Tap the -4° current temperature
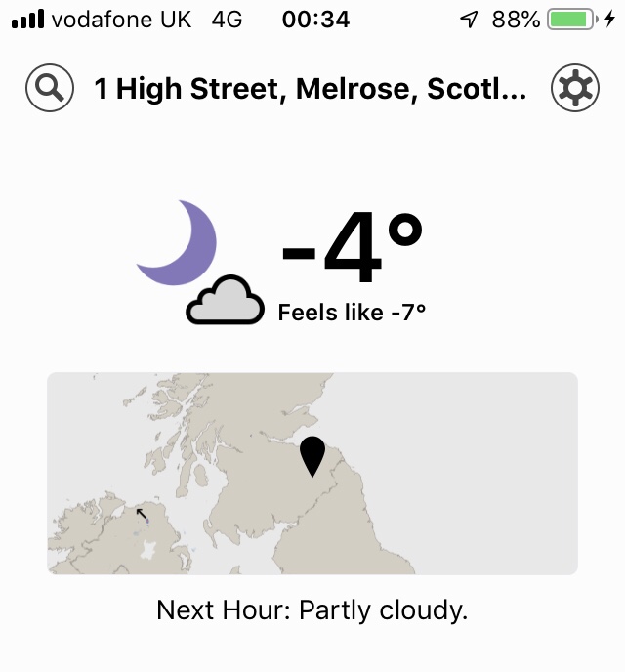Image resolution: width=625 pixels, height=672 pixels. coord(353,248)
